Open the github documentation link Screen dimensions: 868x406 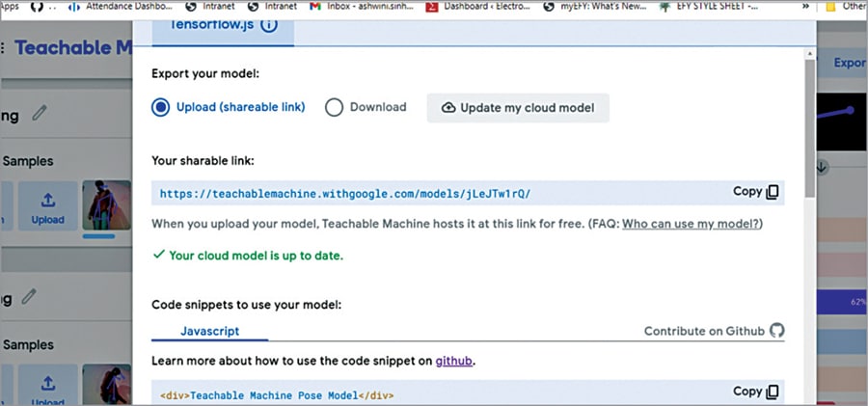pyautogui.click(x=454, y=362)
